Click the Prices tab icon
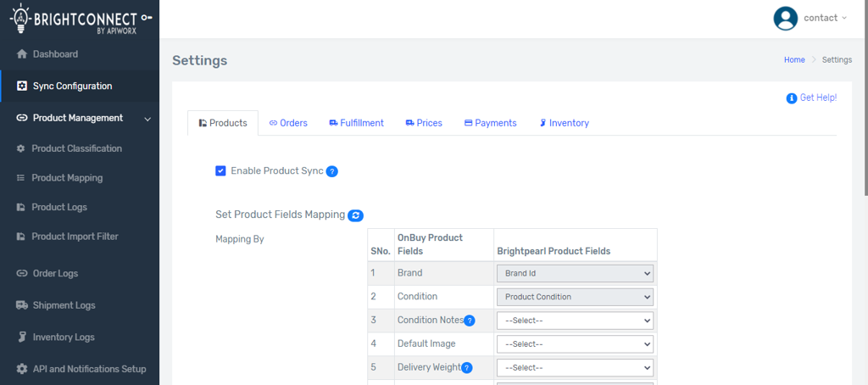 point(410,123)
